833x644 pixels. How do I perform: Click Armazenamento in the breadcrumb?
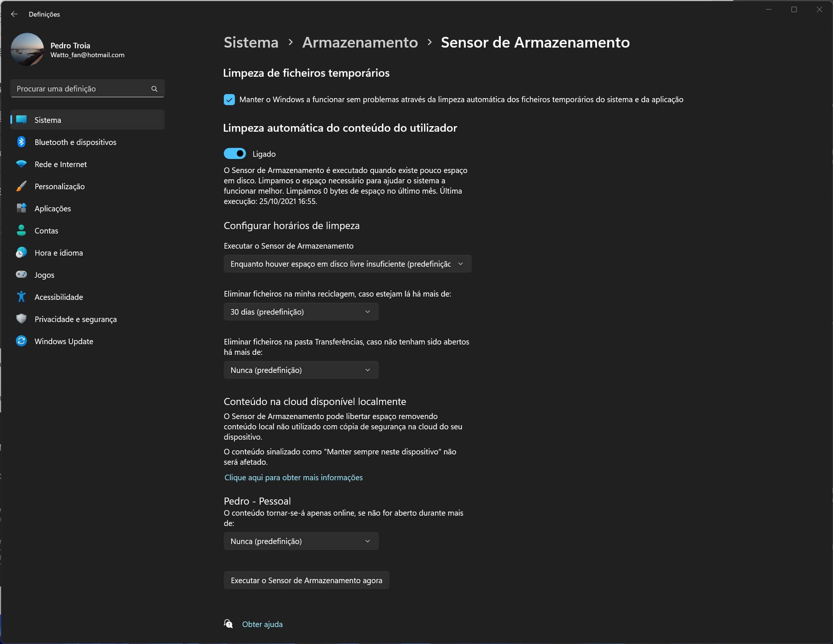(x=360, y=42)
